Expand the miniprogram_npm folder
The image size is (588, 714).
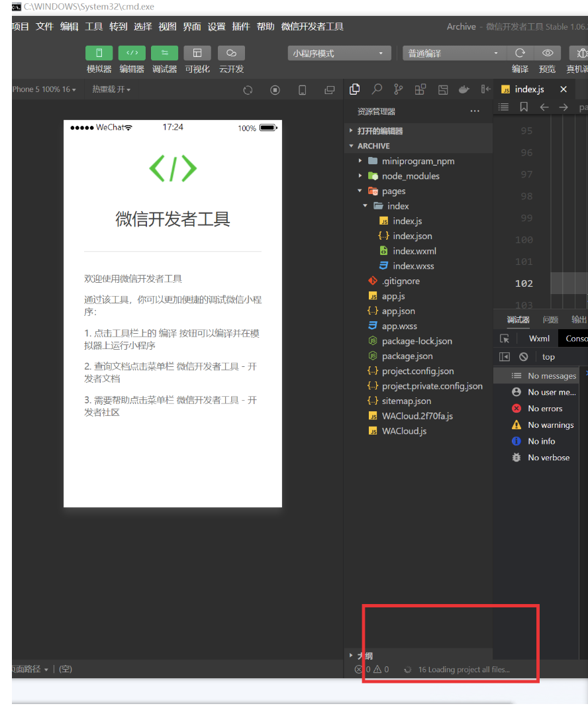pyautogui.click(x=418, y=161)
